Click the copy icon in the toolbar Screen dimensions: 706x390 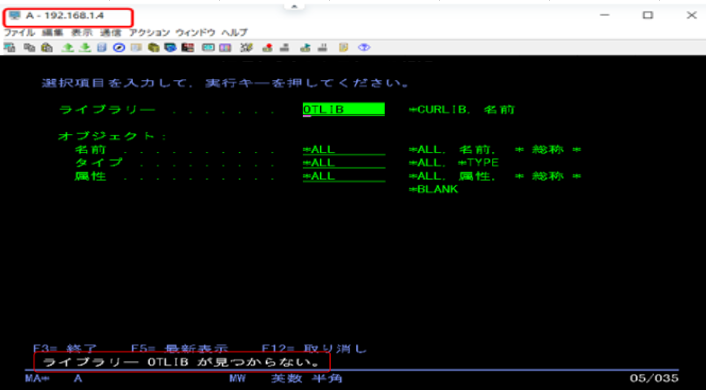(29, 48)
